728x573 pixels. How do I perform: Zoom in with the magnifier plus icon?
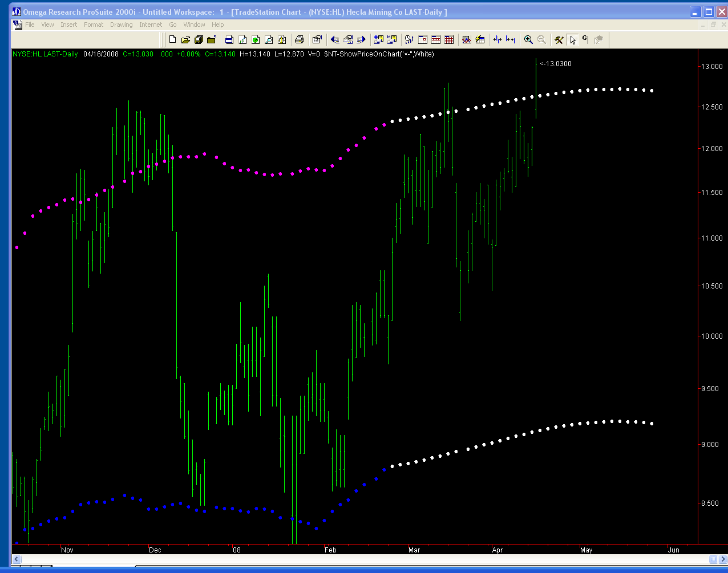pos(528,39)
